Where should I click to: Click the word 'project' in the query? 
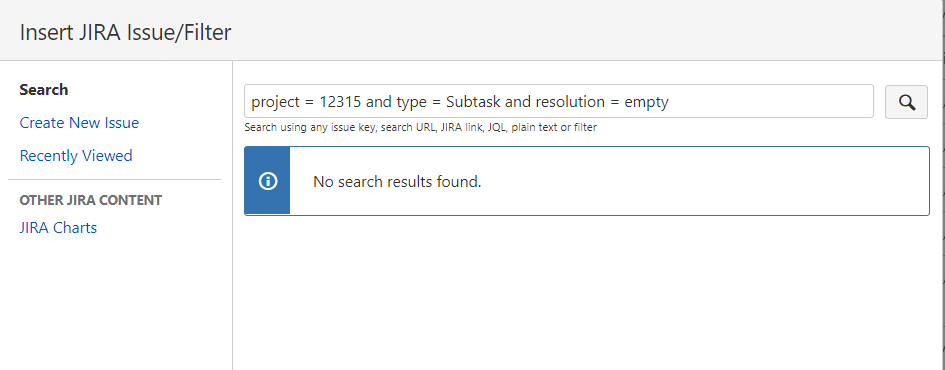[275, 102]
